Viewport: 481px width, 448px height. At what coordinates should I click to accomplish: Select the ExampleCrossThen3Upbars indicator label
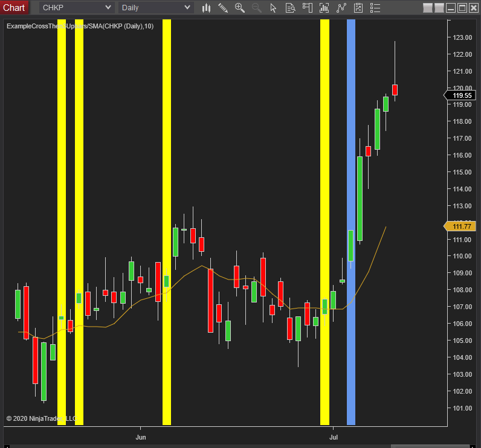tap(80, 26)
